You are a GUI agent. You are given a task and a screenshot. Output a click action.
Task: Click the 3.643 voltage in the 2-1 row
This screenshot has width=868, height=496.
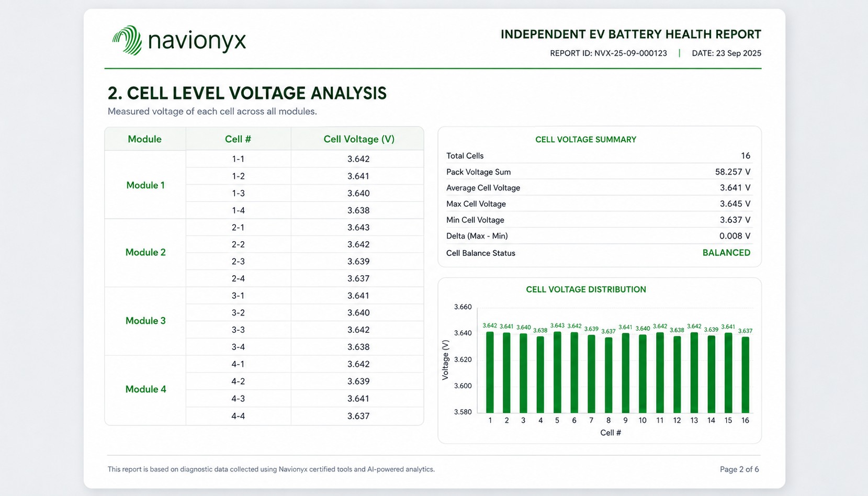[358, 228]
